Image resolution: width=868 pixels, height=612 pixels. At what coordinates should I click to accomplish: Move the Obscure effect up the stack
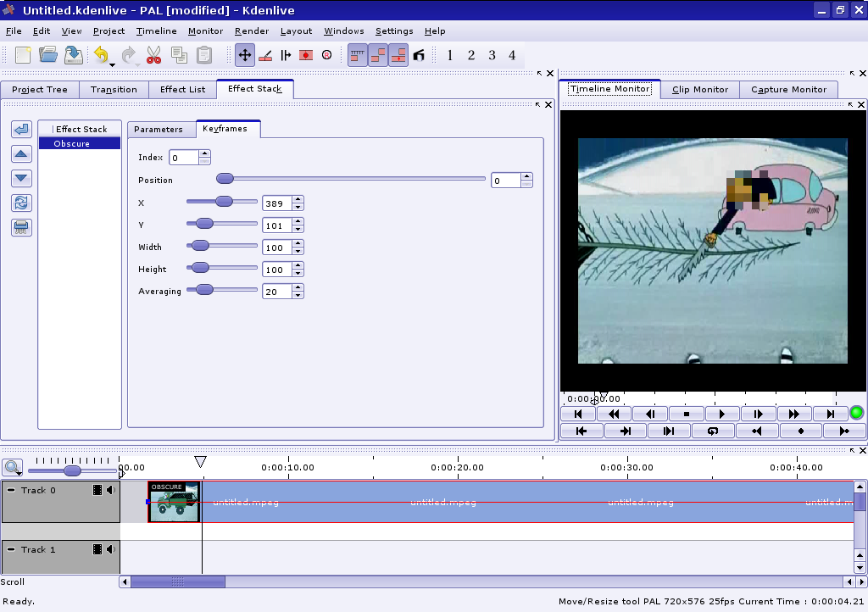pyautogui.click(x=21, y=154)
